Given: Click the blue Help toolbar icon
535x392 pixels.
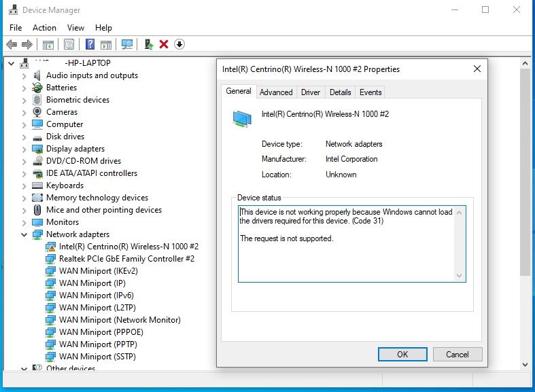Looking at the screenshot, I should tap(90, 44).
